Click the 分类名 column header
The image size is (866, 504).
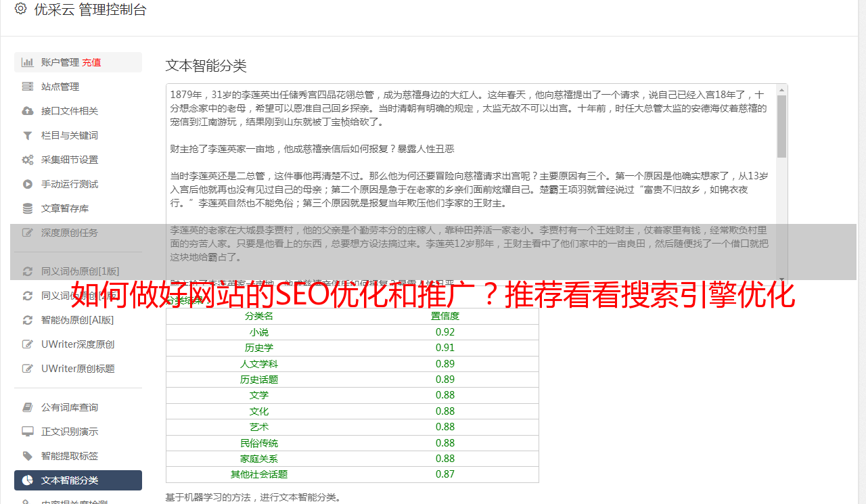[x=259, y=316]
